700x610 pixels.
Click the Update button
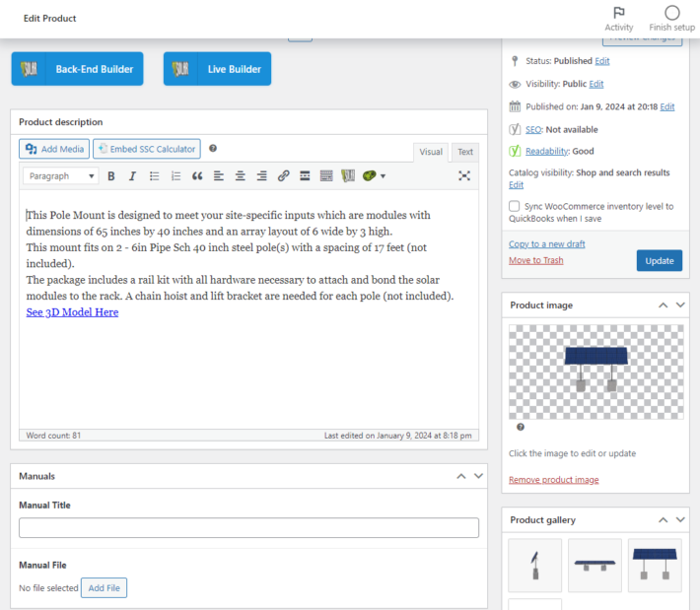click(659, 260)
